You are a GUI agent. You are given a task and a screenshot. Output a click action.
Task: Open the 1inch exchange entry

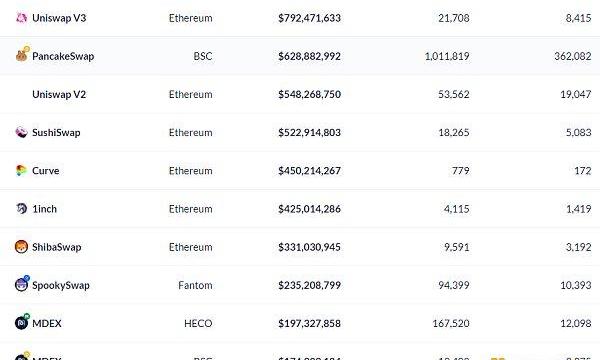tap(44, 209)
